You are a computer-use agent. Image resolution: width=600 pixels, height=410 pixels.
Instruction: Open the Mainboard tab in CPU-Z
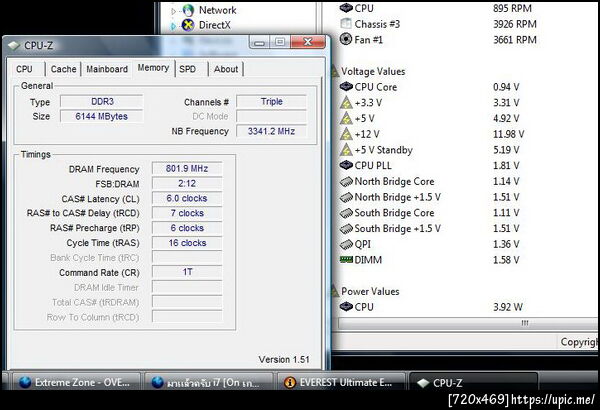pos(107,69)
